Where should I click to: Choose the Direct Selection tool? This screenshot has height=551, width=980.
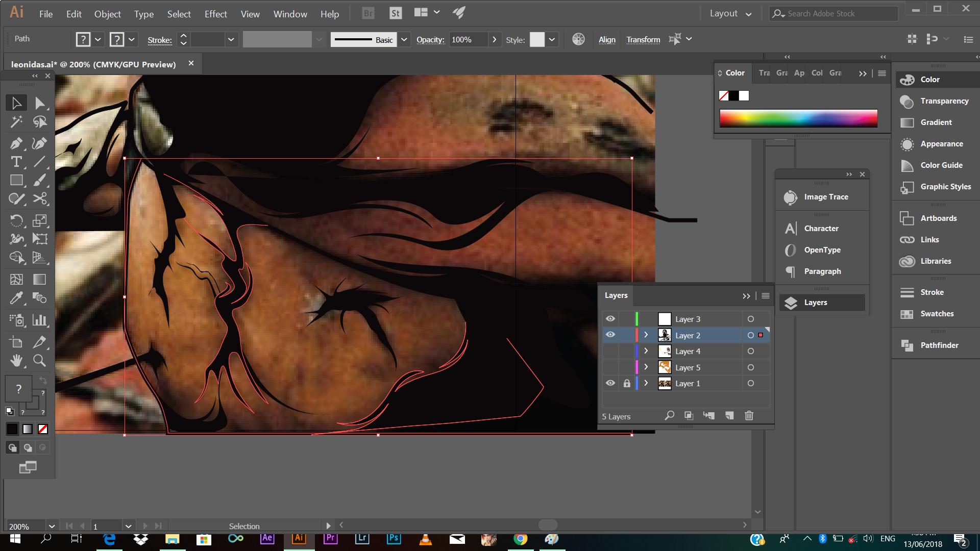click(39, 103)
